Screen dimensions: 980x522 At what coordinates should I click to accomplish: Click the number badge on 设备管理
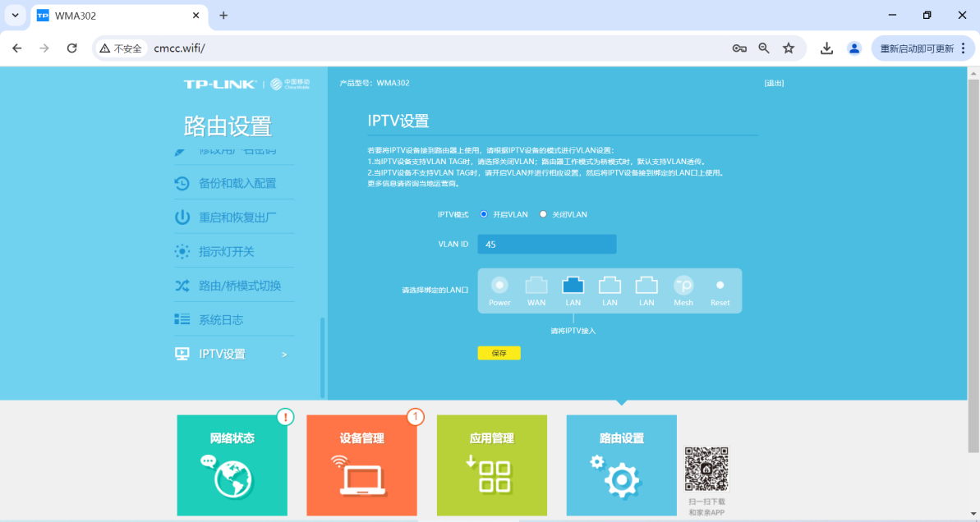coord(416,416)
